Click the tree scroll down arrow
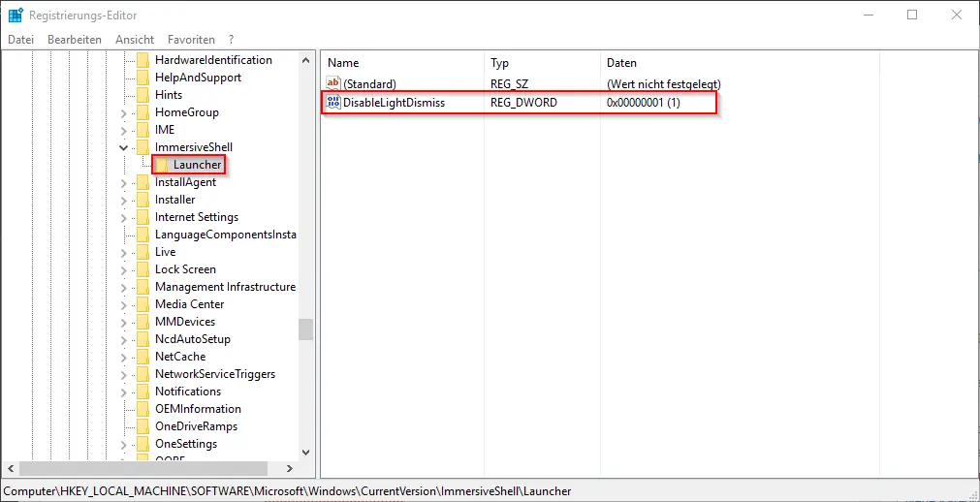 305,452
